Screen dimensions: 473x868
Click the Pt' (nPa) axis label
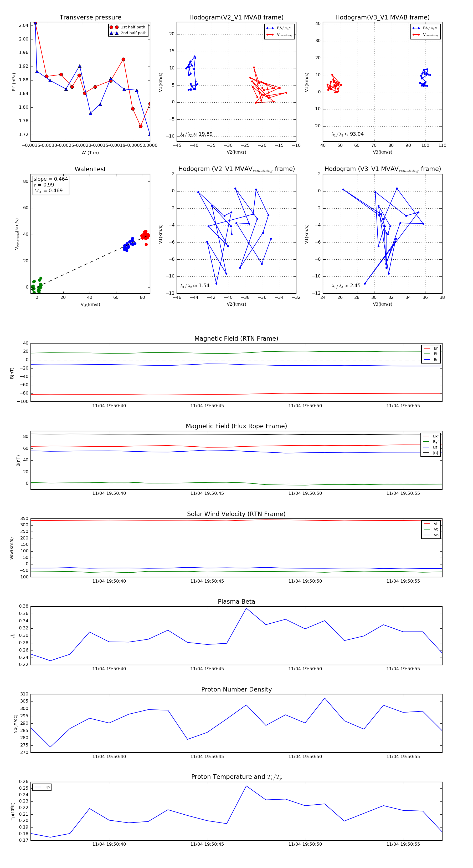(14, 82)
